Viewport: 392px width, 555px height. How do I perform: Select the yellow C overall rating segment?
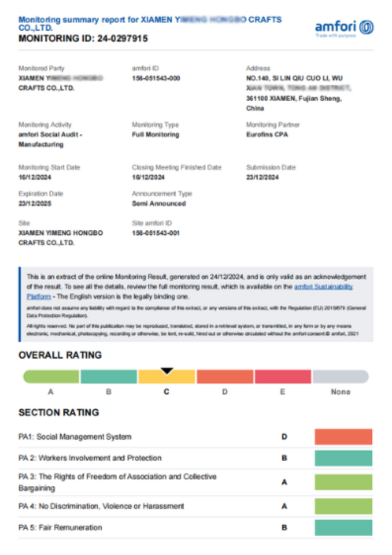point(167,377)
